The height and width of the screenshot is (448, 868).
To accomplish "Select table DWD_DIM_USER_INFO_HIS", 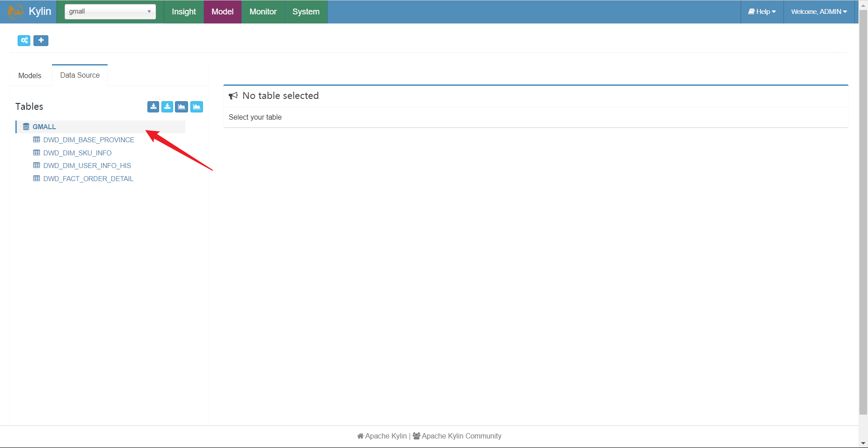I will point(87,166).
